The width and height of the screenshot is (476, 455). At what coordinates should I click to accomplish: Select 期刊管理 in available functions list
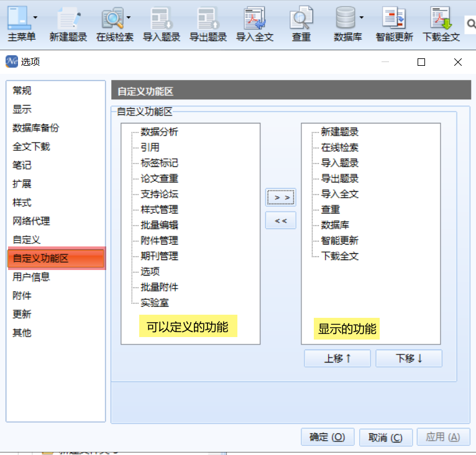(x=159, y=256)
